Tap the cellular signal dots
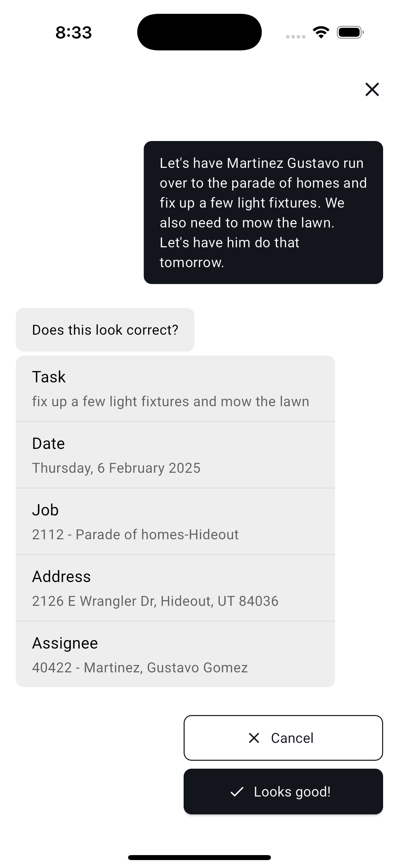399x868 pixels. click(x=295, y=36)
